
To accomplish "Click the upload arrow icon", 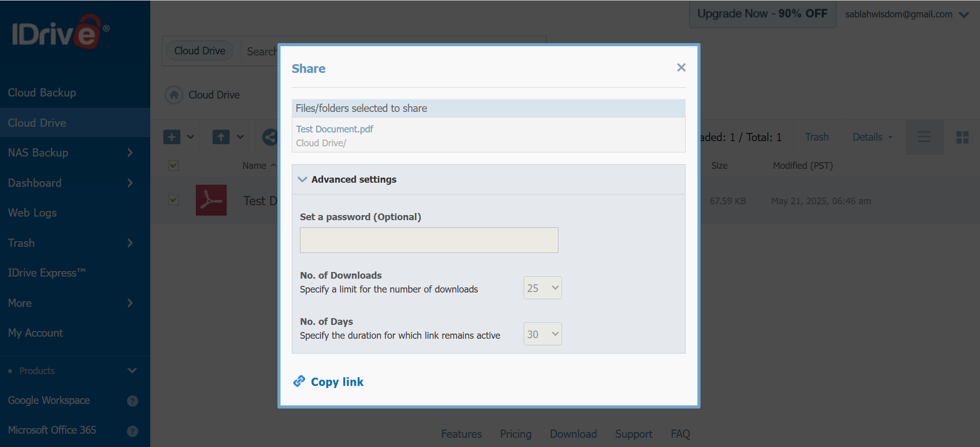I will 221,137.
